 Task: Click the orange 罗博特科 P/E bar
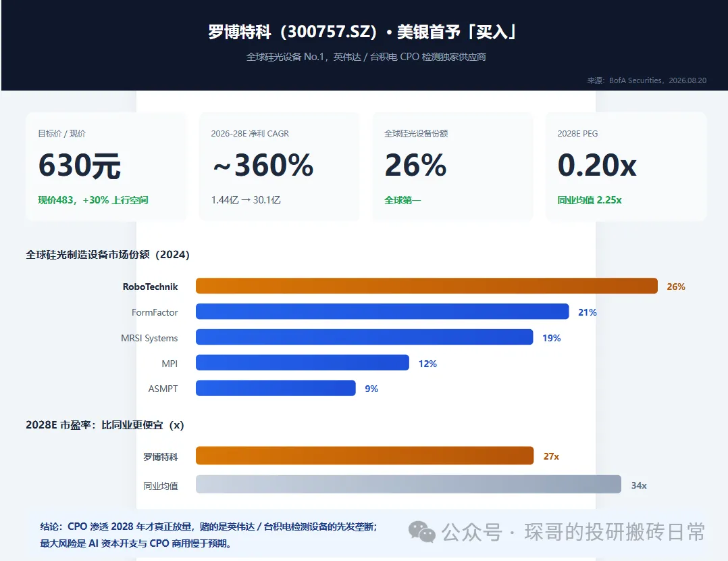tap(365, 456)
